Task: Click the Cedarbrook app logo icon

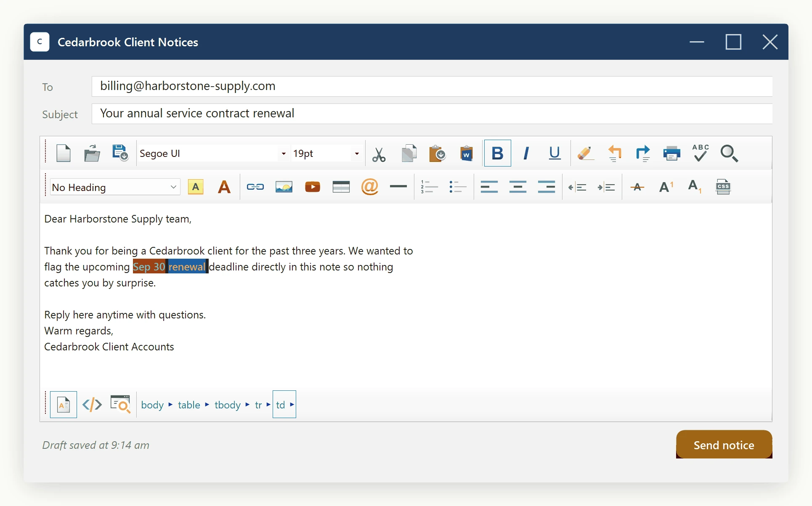Action: click(x=40, y=42)
